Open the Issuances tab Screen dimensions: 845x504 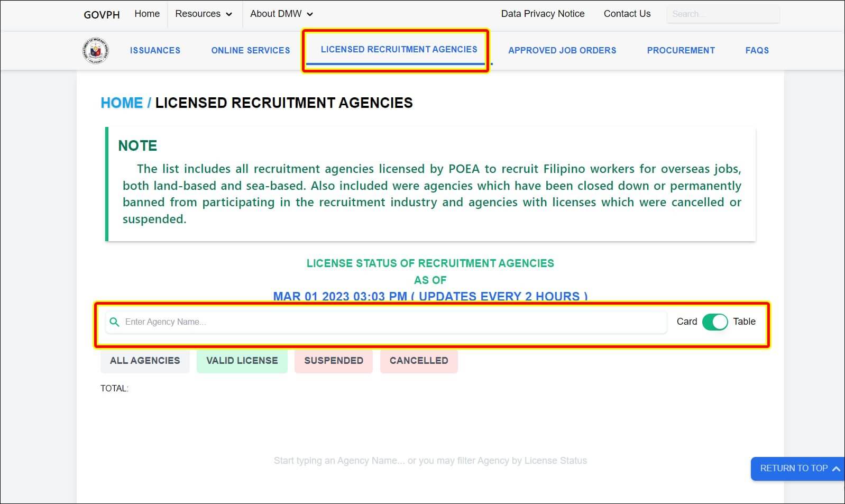(x=155, y=50)
